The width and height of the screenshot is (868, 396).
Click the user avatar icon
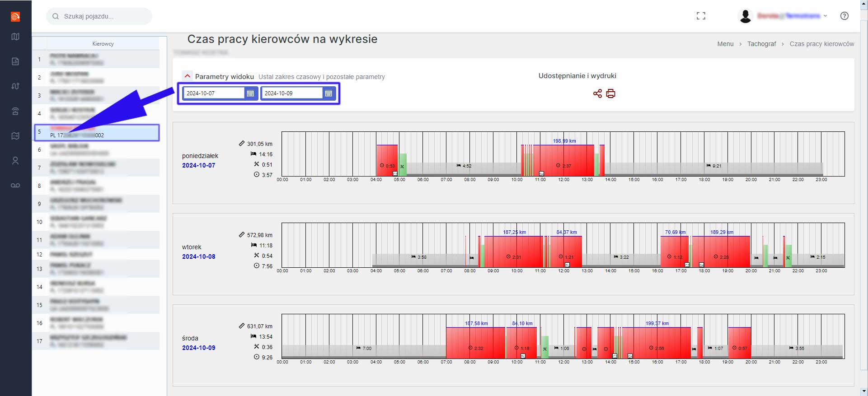[746, 16]
